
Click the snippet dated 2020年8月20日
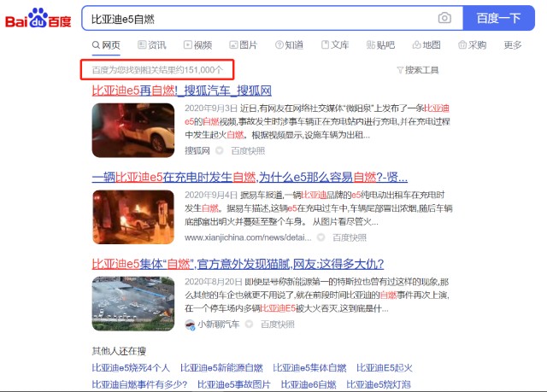point(317,295)
